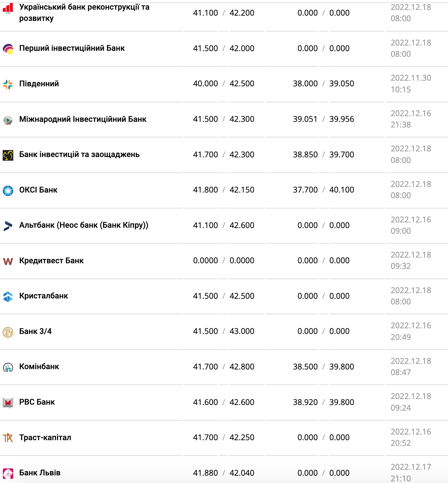
Task: Click the Траст-капітал logo icon
Action: pos(8,438)
